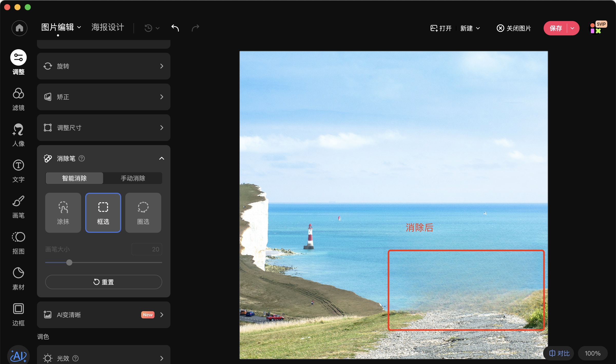Viewport: 616px width, 364px height.
Task: Click the 重置 reset button
Action: [103, 282]
